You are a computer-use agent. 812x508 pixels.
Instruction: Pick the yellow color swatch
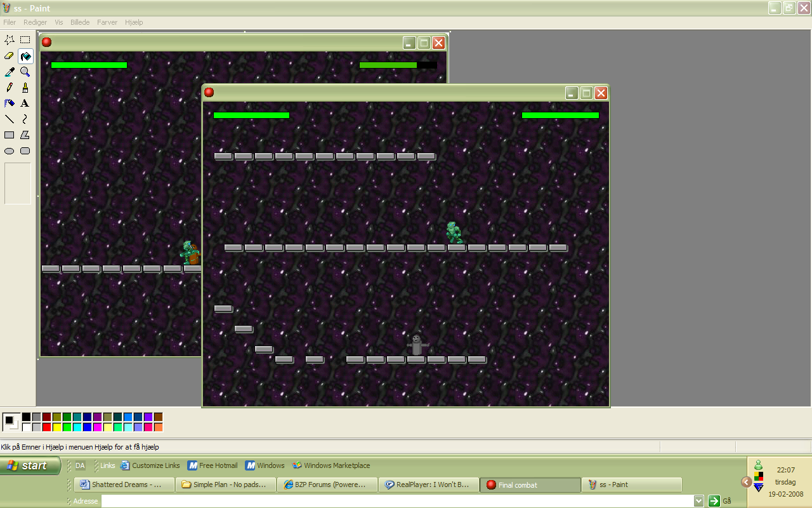click(x=56, y=427)
